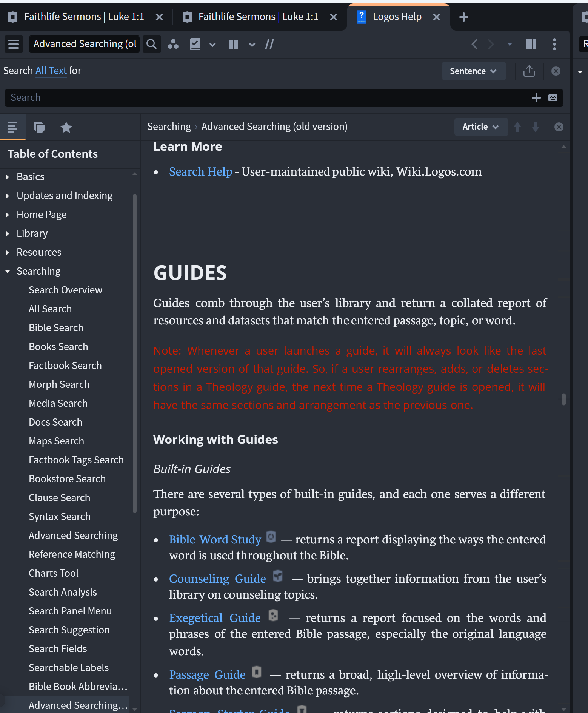Screen dimensions: 588x713
Task: Click the double-slash interlinear icon
Action: point(269,44)
